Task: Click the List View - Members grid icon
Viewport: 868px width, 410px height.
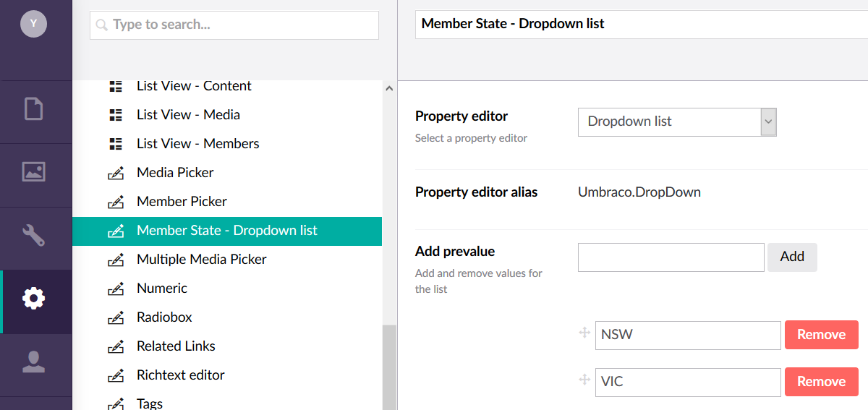Action: [x=116, y=144]
